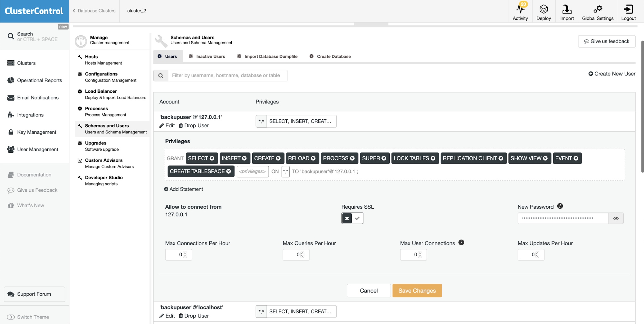Remove the LOCK TABLES privilege tag
The image size is (644, 324).
(433, 158)
